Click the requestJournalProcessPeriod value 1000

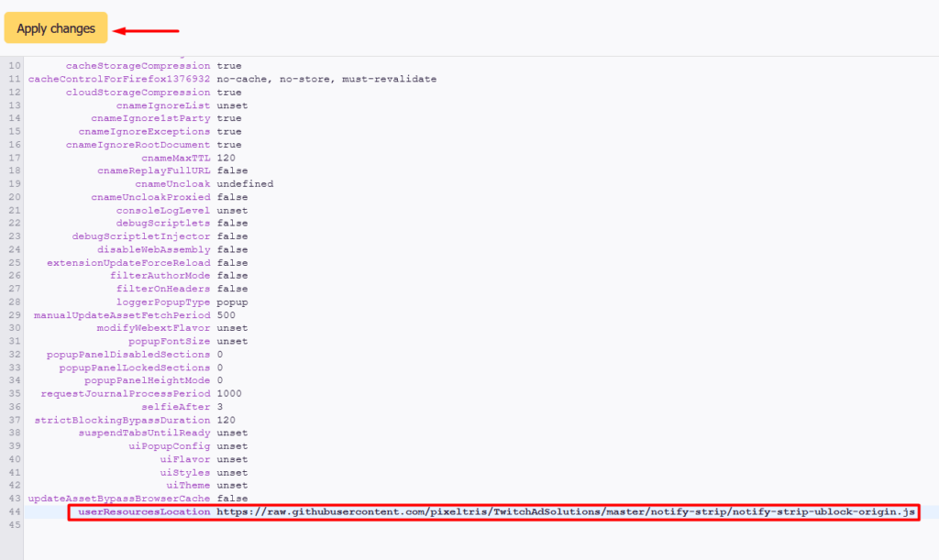tap(229, 393)
